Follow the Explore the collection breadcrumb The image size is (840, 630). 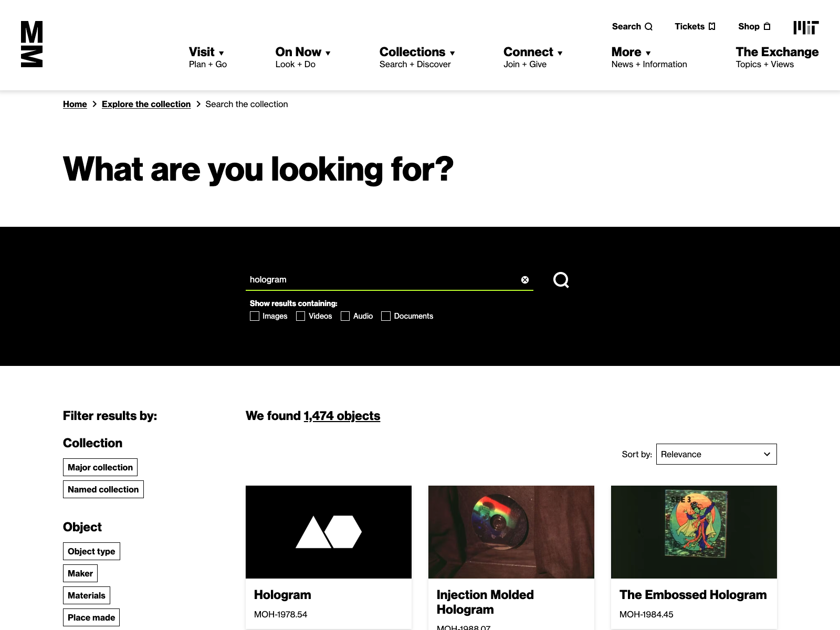146,104
